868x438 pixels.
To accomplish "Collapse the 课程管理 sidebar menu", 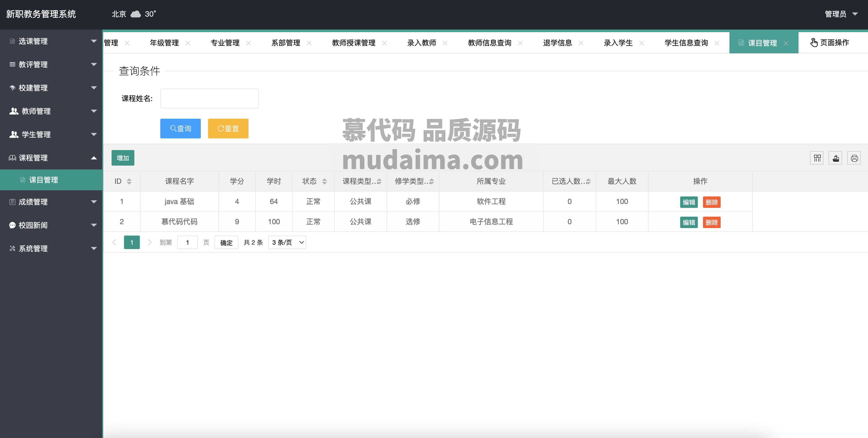I will click(51, 158).
